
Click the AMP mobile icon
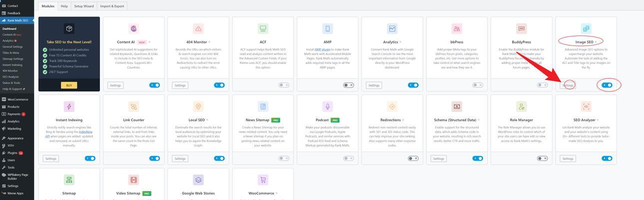point(327,28)
